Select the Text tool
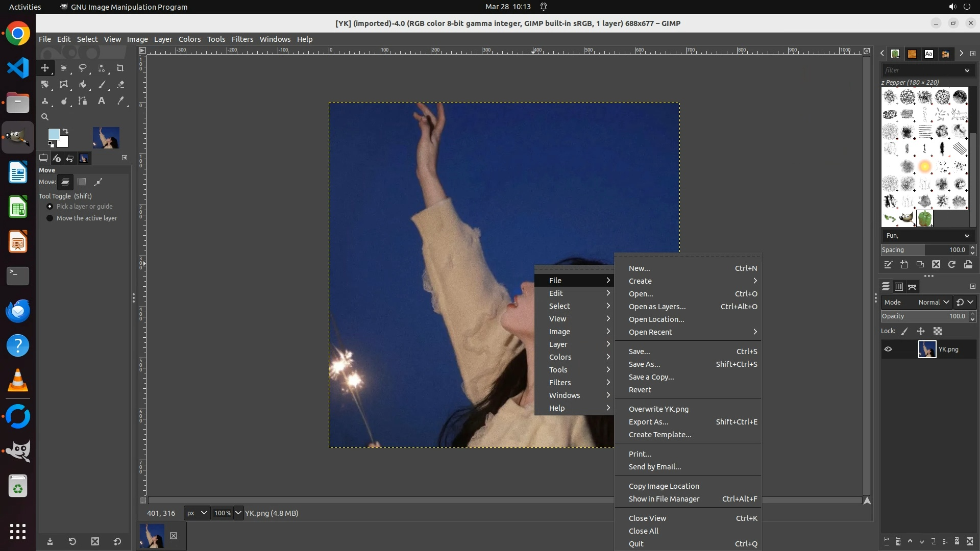Image resolution: width=980 pixels, height=551 pixels. tap(102, 101)
